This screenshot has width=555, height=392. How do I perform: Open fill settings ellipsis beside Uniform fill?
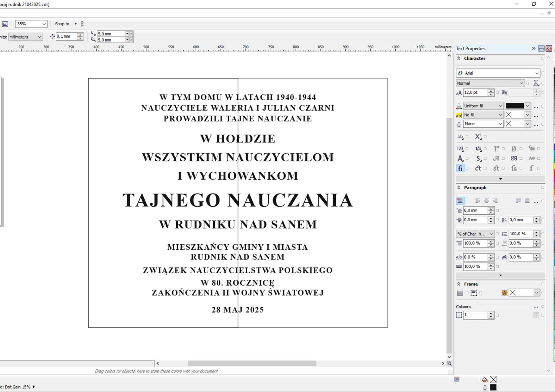[x=535, y=106]
